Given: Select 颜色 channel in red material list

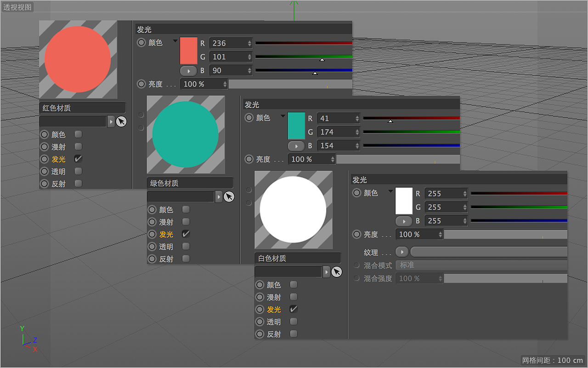Looking at the screenshot, I should click(58, 134).
